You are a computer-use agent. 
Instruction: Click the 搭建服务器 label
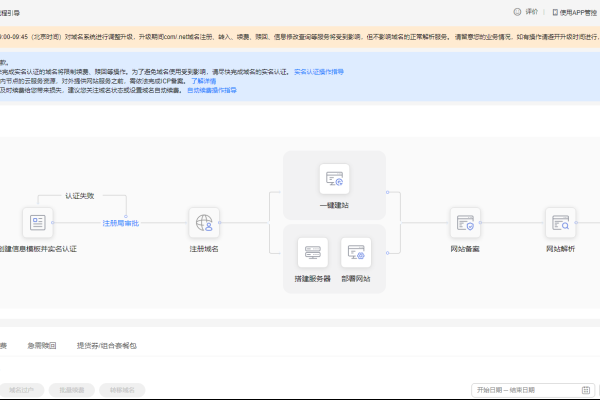(313, 279)
